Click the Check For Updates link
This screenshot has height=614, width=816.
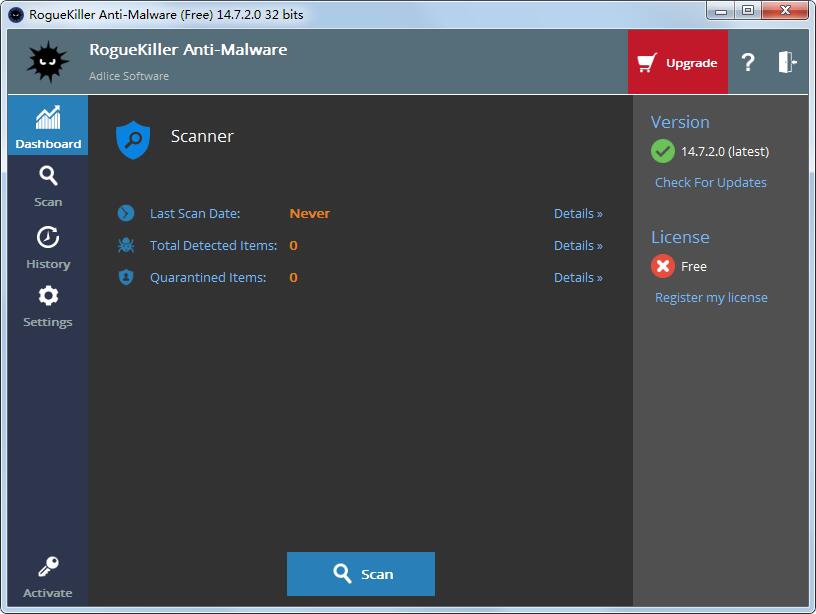710,182
